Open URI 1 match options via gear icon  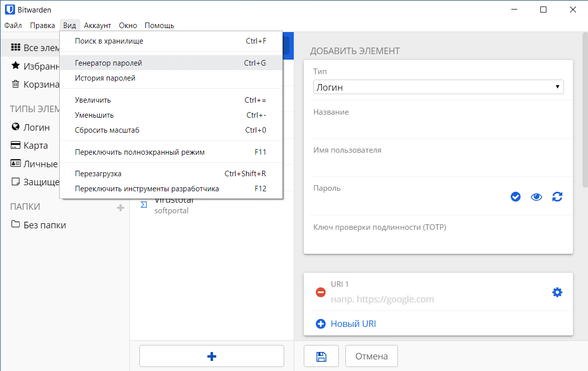[557, 292]
